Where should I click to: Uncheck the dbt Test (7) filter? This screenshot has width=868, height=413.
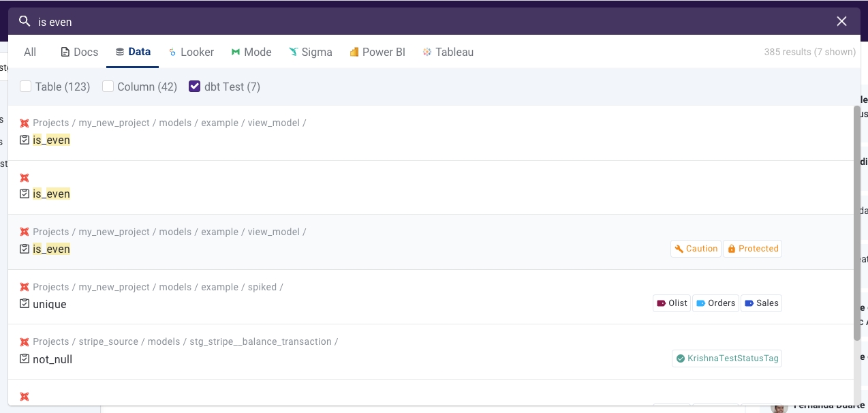195,87
